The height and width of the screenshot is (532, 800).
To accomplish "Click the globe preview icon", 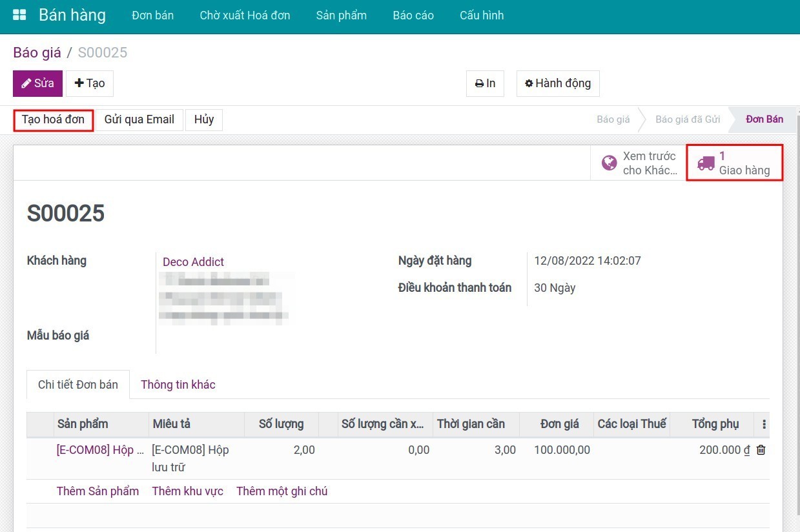I will (609, 163).
